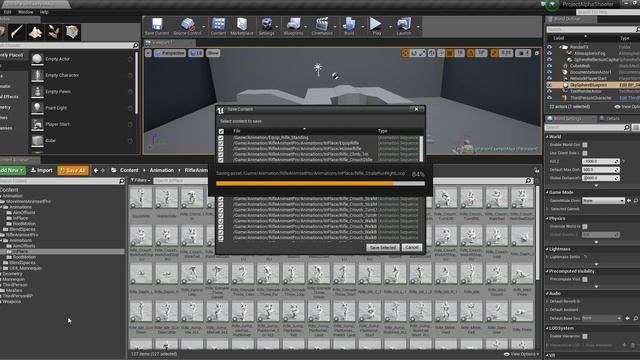Screen dimensions: 640x360
Task: Open camera speed control in viewport
Action: (523, 53)
